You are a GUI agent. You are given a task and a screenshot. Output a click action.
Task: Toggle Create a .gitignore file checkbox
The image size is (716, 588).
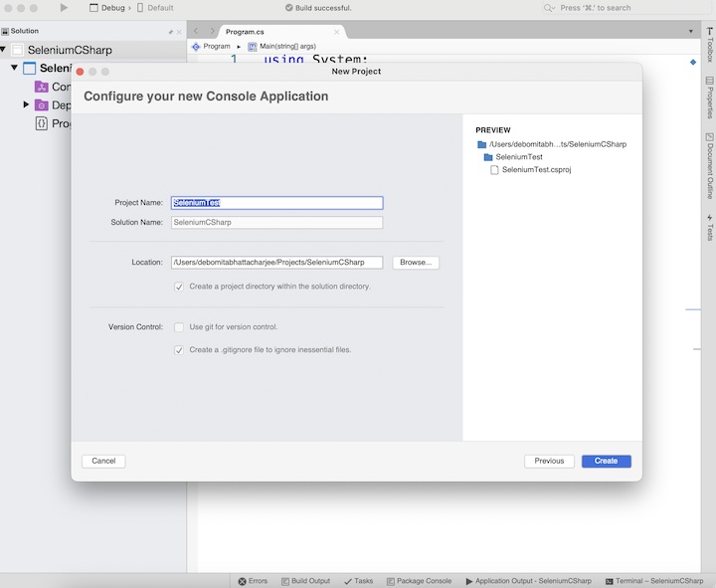click(179, 350)
